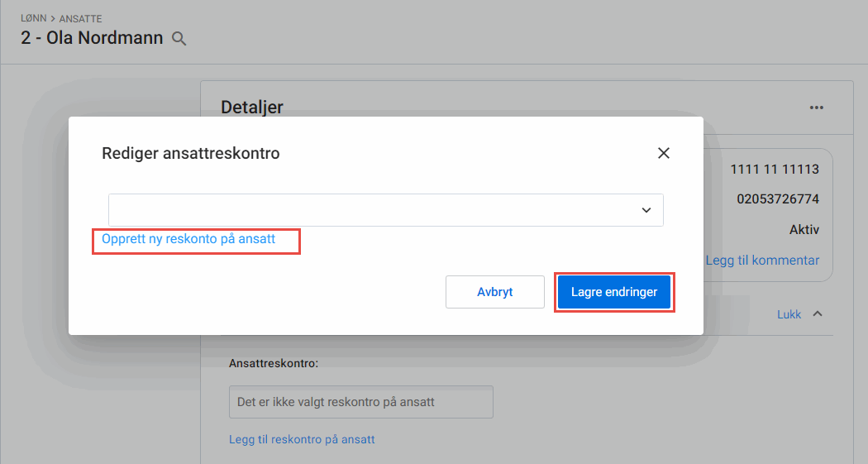Click the Legg til kommentar link
The image size is (868, 464).
click(762, 261)
